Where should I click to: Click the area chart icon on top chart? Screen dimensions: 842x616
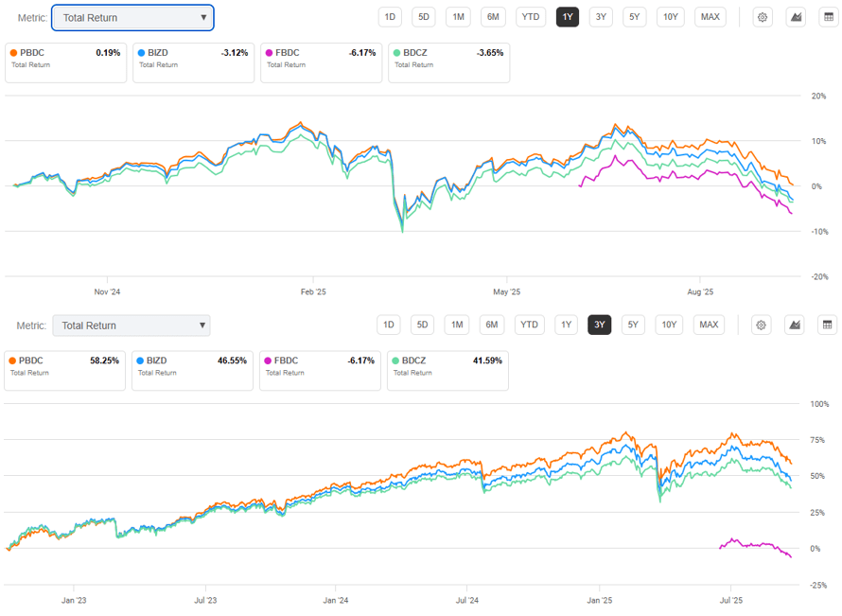tap(796, 16)
